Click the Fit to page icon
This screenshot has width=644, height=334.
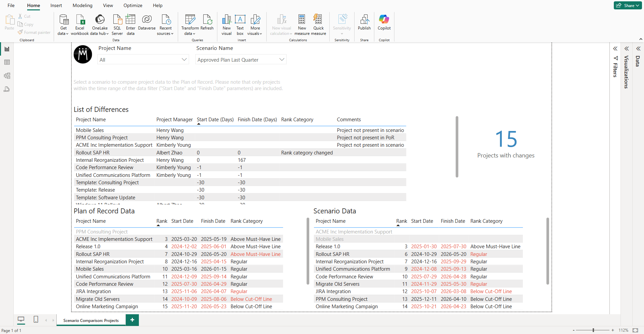(x=635, y=330)
